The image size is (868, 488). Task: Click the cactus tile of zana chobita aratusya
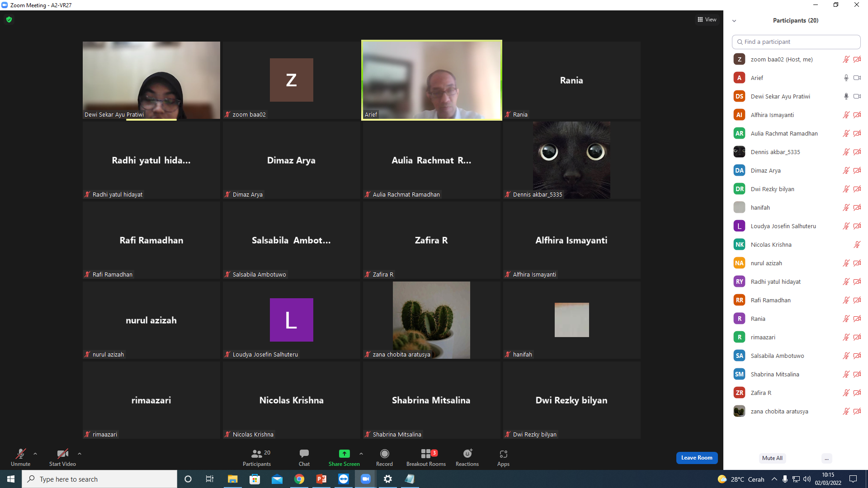[431, 320]
